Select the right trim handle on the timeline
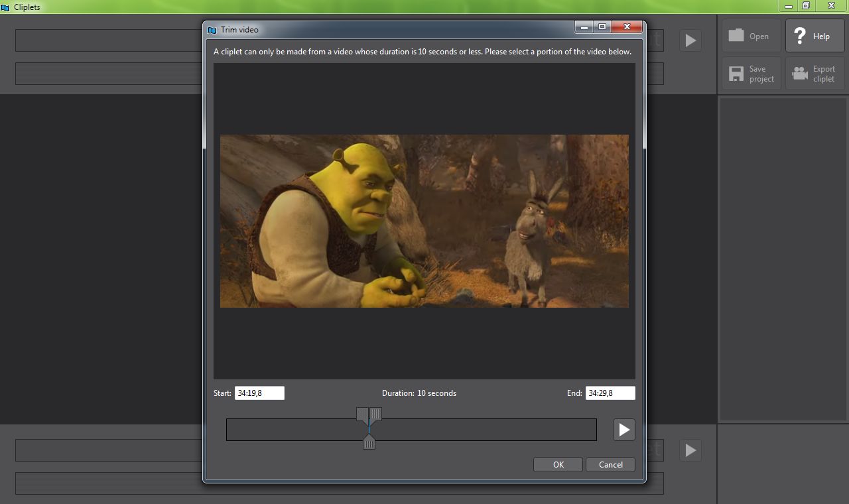Screen dimensions: 849x504 [375, 414]
